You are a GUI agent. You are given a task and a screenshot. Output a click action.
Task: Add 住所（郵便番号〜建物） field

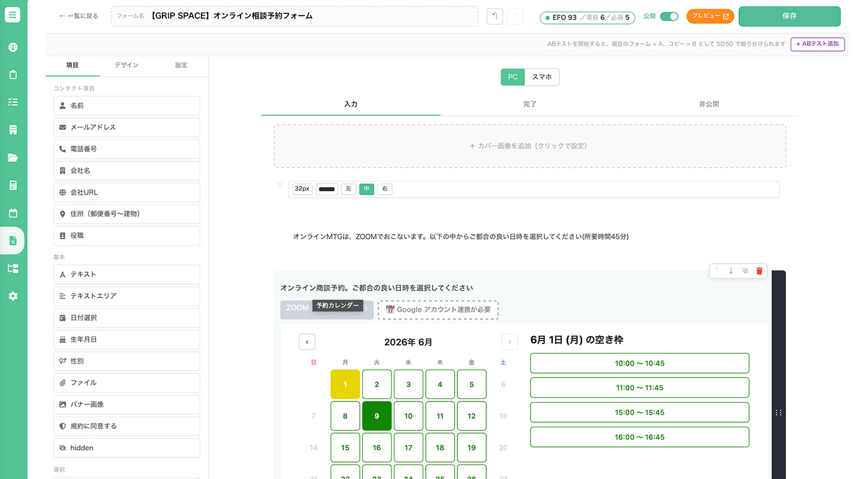click(x=127, y=214)
